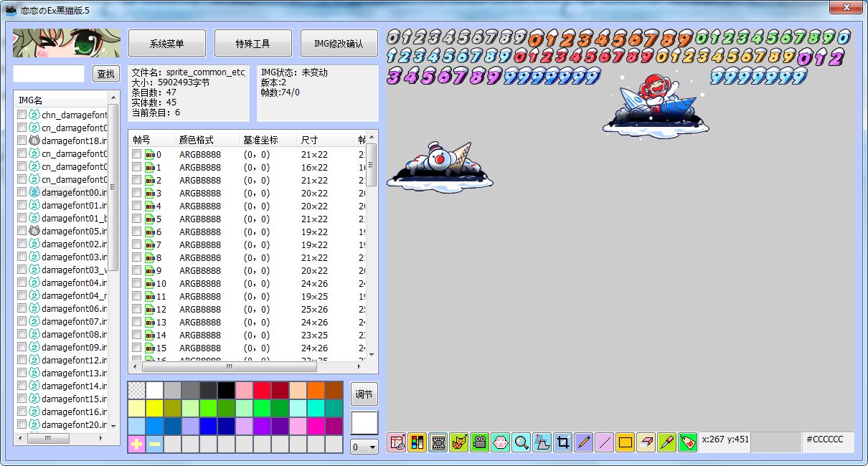The image size is (868, 466).
Task: Select the move/transform tool icon
Action: coord(542,442)
